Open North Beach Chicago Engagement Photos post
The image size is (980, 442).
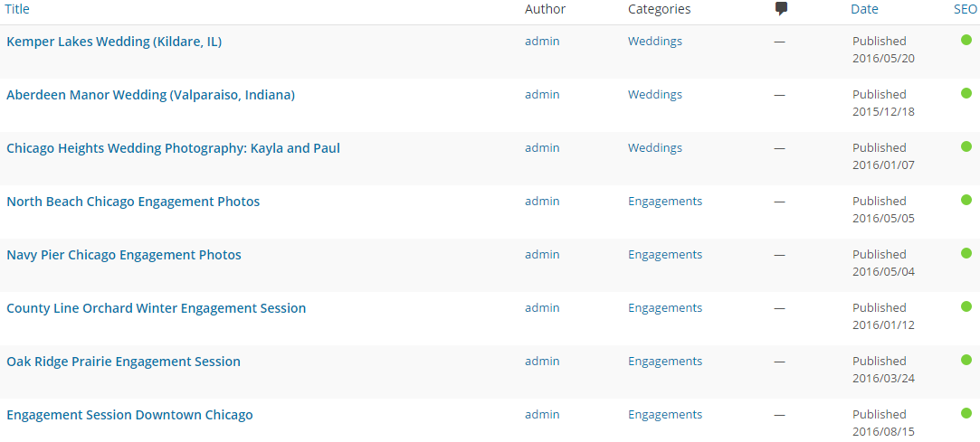tap(133, 202)
